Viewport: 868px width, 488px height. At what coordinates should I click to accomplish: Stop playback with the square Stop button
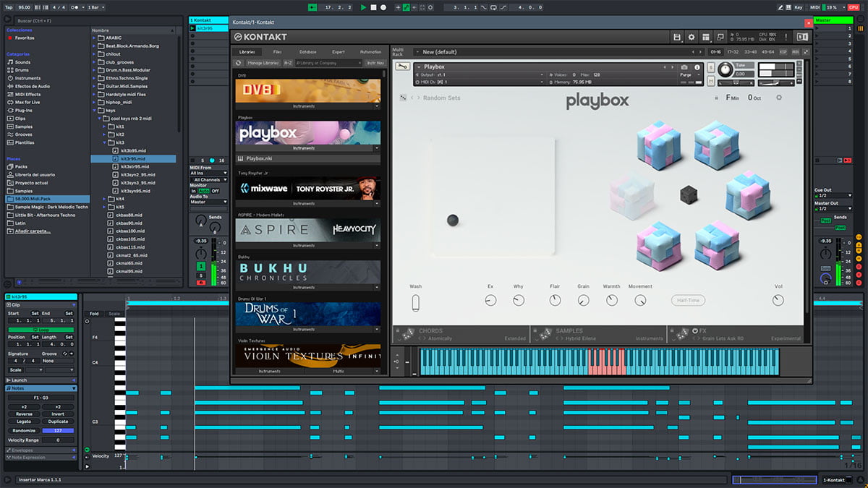click(x=373, y=7)
